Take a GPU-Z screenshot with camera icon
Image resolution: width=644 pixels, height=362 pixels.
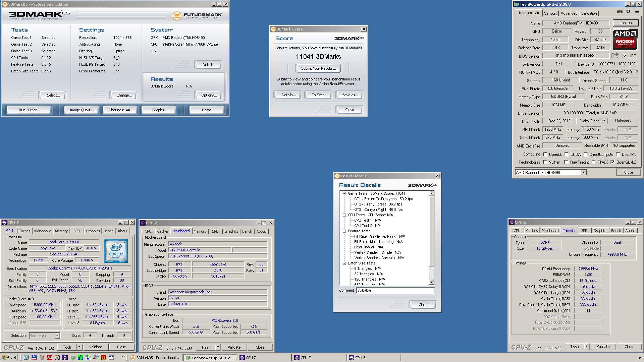[x=620, y=11]
